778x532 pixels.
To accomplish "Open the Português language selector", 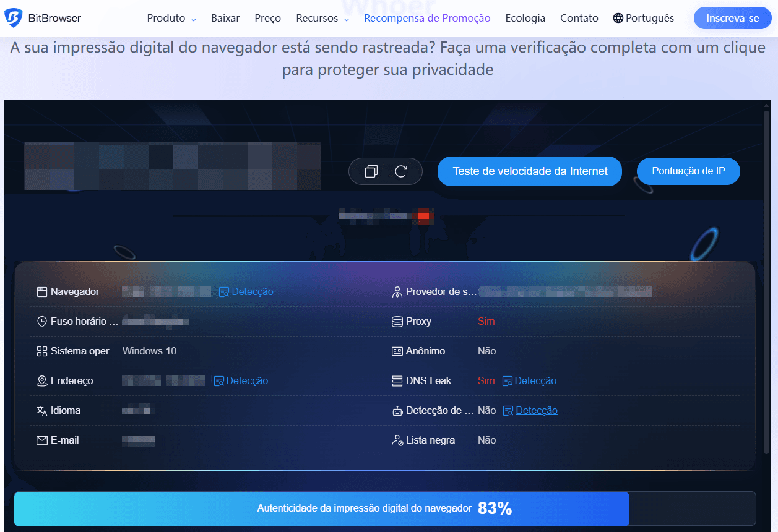I will click(643, 18).
